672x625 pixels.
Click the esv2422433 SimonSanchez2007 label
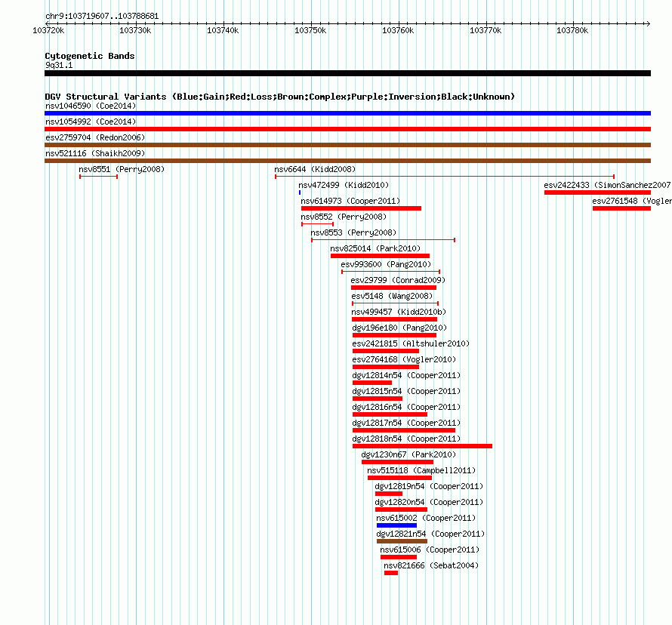pyautogui.click(x=607, y=185)
